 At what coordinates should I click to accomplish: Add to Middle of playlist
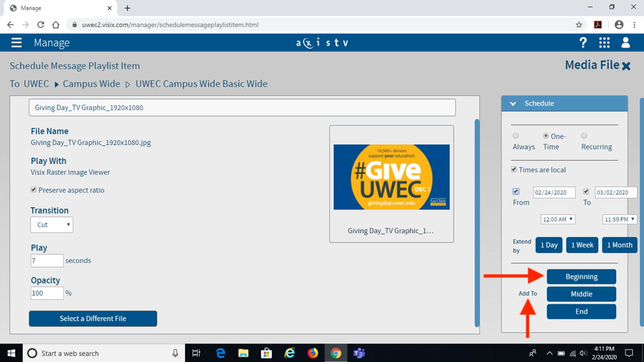pyautogui.click(x=581, y=294)
